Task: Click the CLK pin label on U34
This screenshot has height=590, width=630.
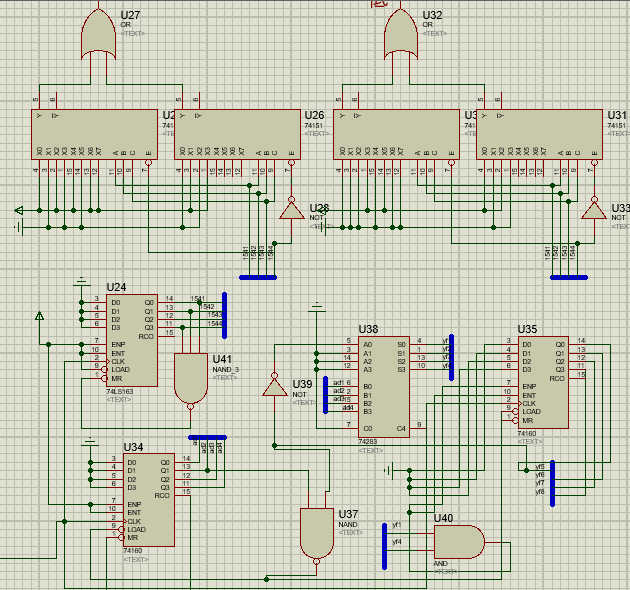Action: pos(134,521)
